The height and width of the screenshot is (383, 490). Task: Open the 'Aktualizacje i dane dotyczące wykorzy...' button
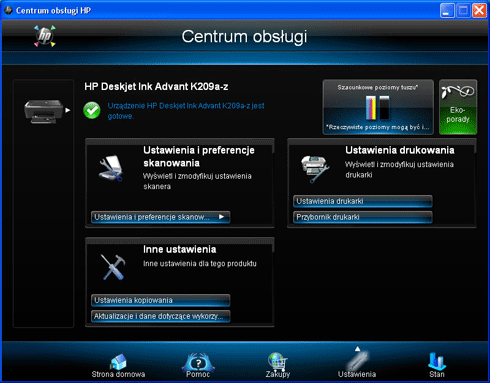(x=160, y=316)
